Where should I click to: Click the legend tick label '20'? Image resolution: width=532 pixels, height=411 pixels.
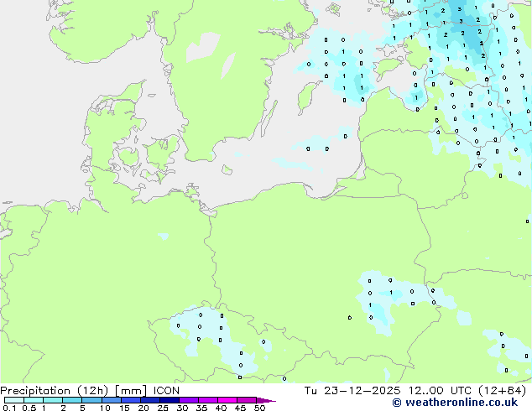pos(143,408)
